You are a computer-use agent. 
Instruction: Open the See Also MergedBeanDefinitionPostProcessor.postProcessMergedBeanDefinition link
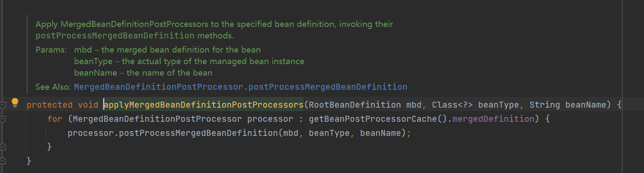click(x=240, y=87)
